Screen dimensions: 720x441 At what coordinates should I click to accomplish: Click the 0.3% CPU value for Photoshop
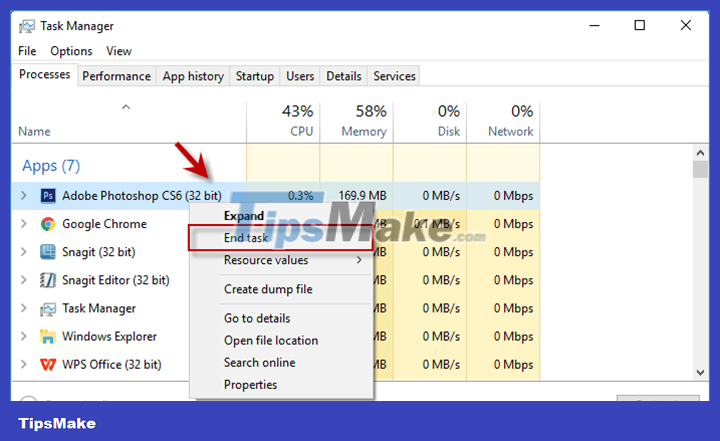tap(301, 196)
